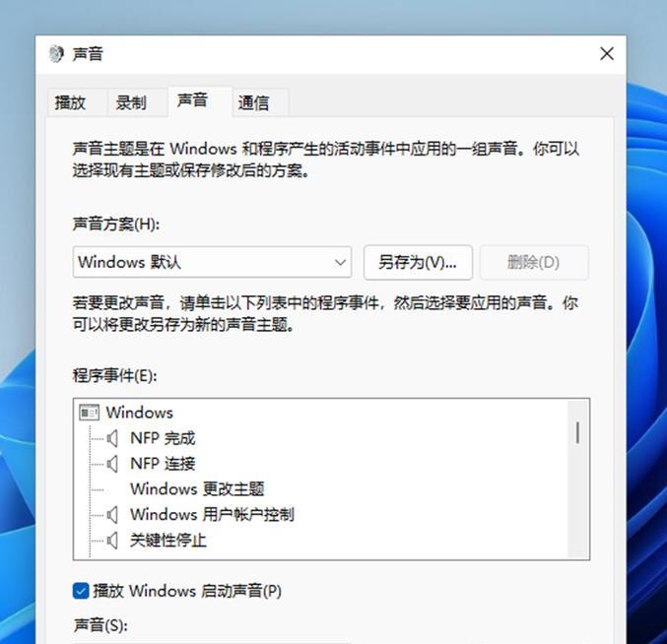Open the 声音方案 dropdown arrow
This screenshot has height=644, width=667.
(x=340, y=262)
